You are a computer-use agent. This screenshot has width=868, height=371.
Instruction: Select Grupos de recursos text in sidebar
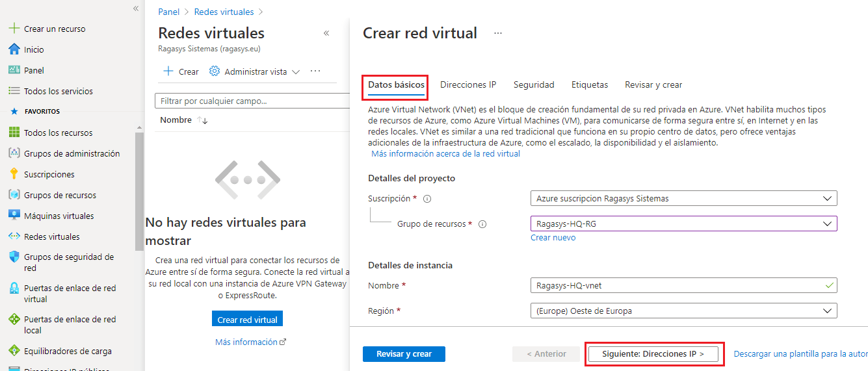click(60, 195)
